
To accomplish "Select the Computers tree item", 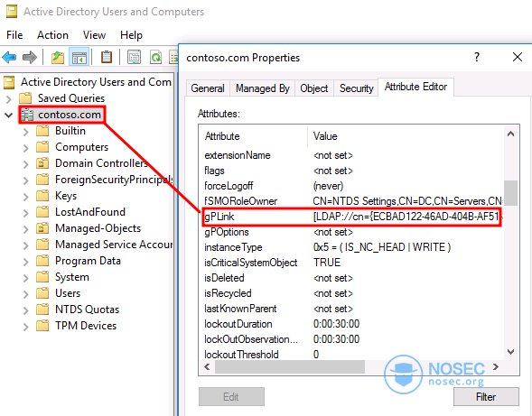I will [82, 147].
